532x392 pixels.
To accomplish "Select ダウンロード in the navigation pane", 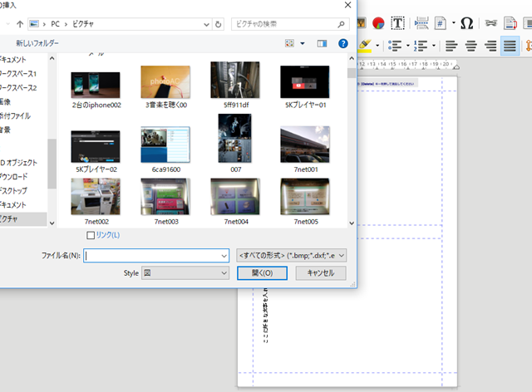I will [14, 177].
